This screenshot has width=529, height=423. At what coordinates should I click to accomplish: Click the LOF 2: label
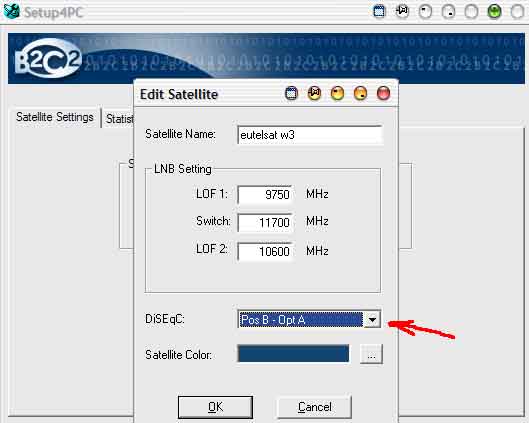(x=212, y=249)
